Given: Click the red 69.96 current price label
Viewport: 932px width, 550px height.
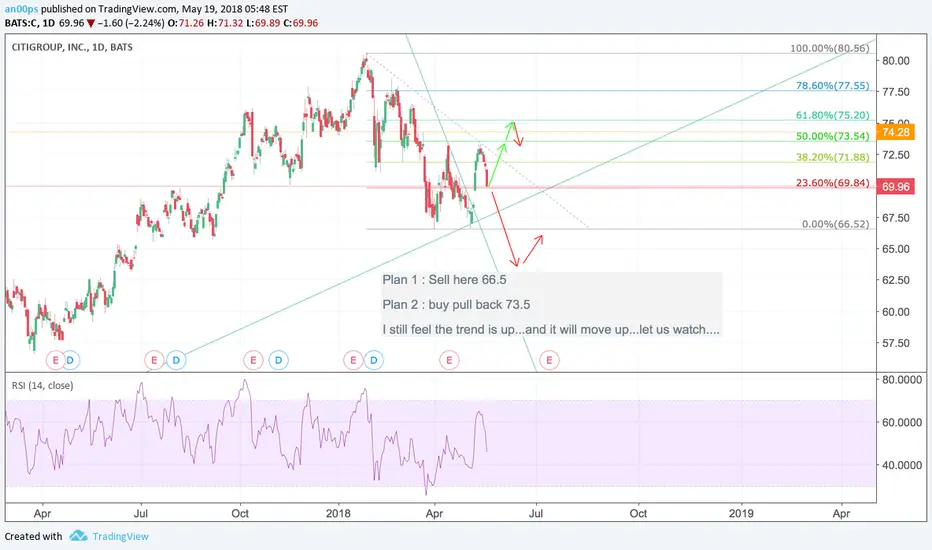Looking at the screenshot, I should click(896, 187).
